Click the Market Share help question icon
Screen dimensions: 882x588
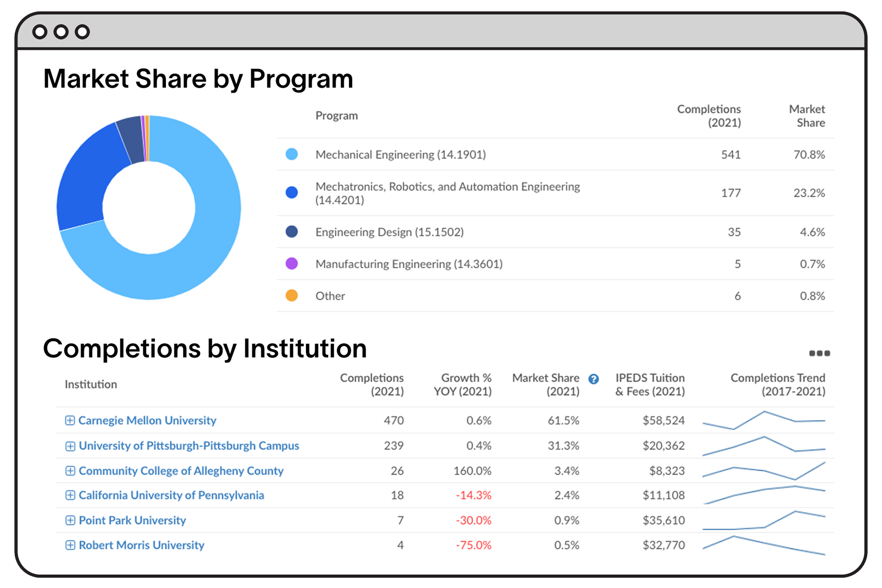tap(593, 379)
